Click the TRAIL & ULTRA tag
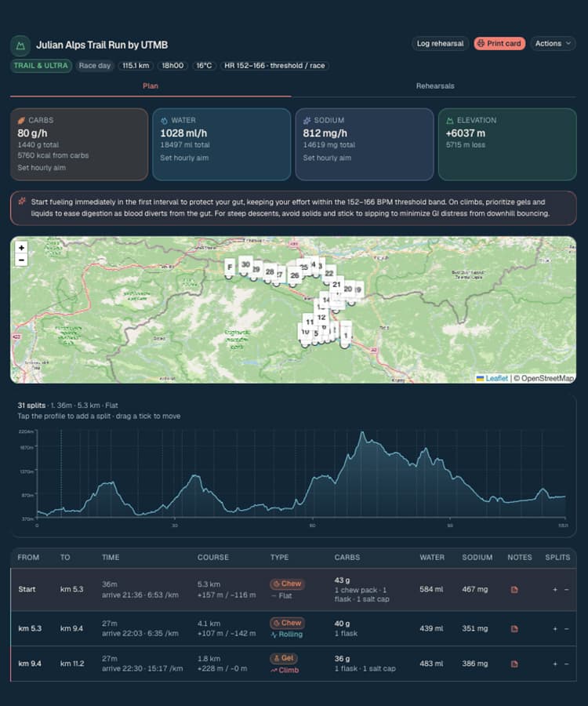The width and height of the screenshot is (588, 706). click(x=41, y=66)
